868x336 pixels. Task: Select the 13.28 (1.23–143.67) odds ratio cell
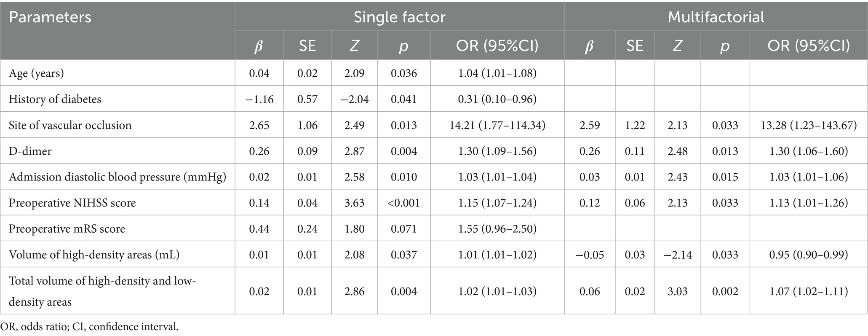coord(809,125)
